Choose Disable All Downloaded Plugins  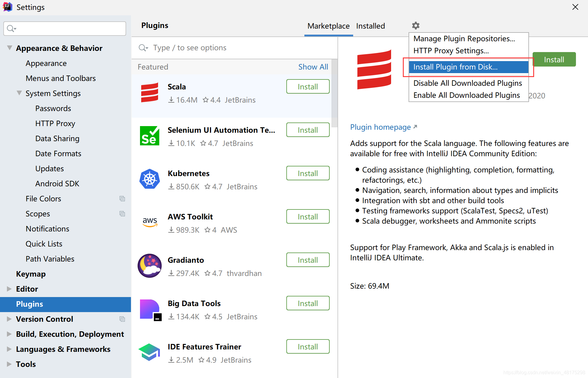[468, 83]
